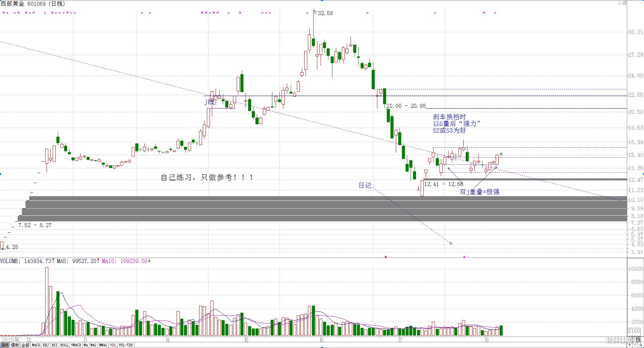The image size is (644, 348).
Task: Click the 32.58 high price label
Action: (325, 13)
